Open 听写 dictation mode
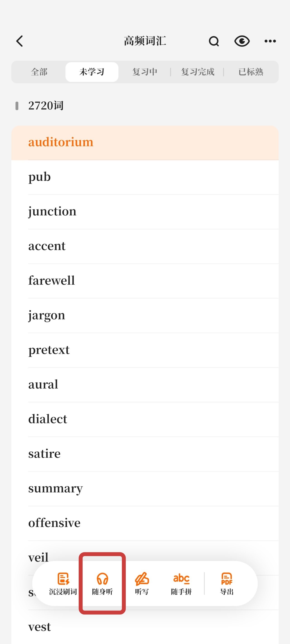Screen dimensions: 290x644 [142, 583]
